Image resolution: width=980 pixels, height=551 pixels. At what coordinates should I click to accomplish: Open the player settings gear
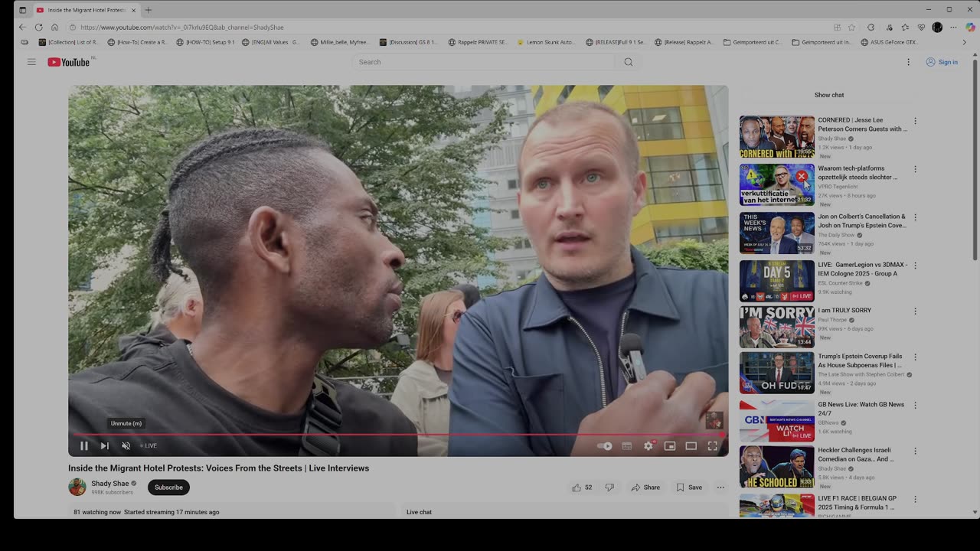(x=648, y=446)
